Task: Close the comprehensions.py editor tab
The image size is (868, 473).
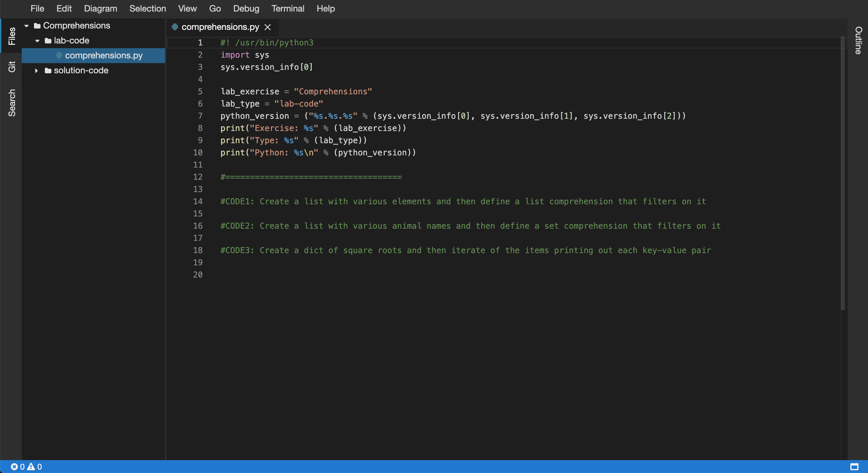Action: 268,27
